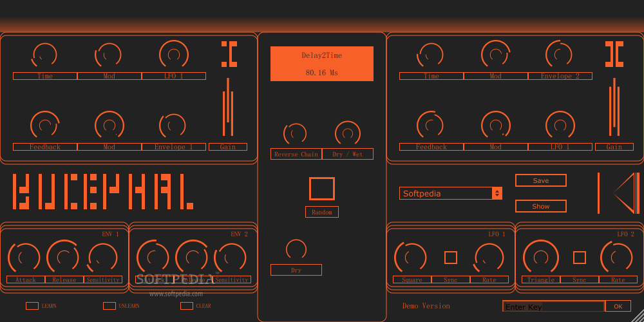Click the Envelope 2 label
This screenshot has height=322, width=644.
(x=560, y=76)
